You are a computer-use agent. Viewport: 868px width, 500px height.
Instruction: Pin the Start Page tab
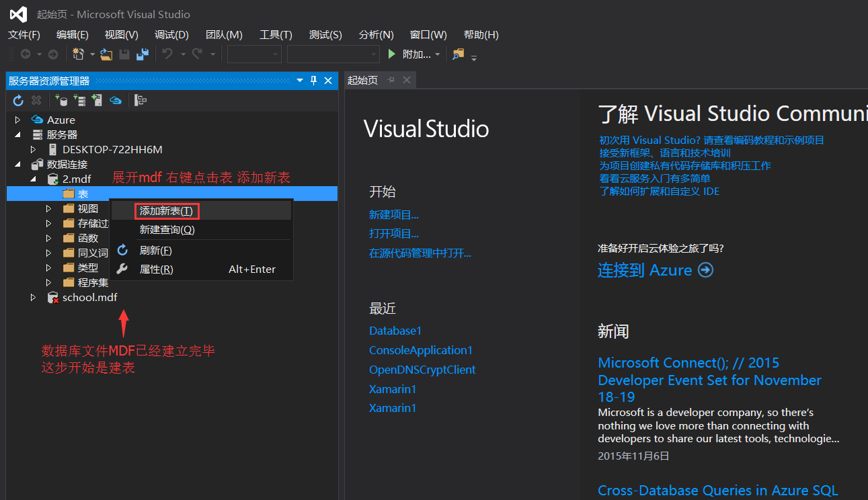[391, 80]
